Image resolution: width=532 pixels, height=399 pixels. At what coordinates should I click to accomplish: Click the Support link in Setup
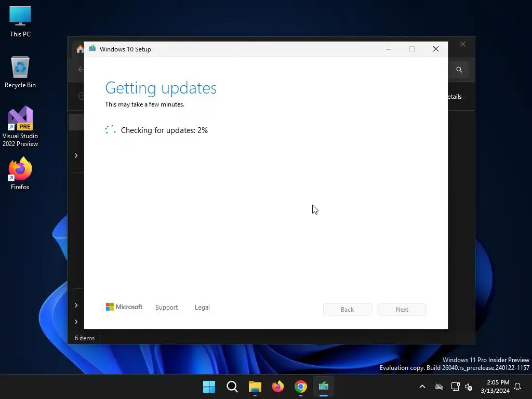(167, 308)
